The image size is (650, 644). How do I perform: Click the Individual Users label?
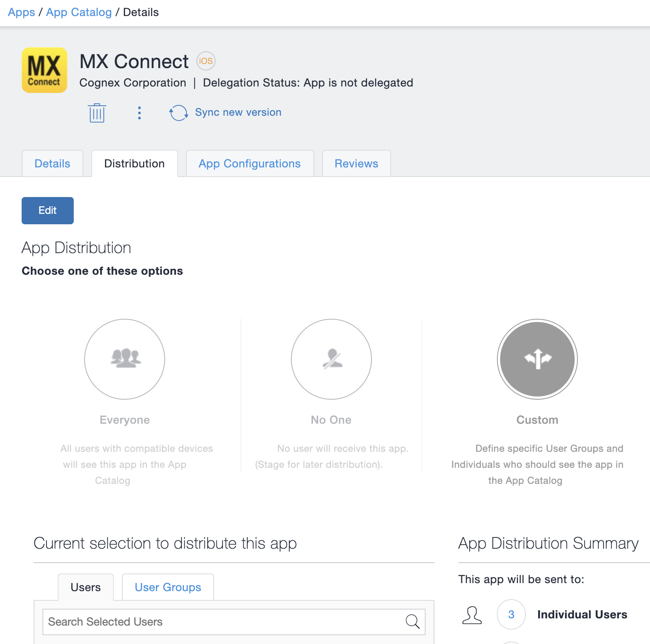coord(582,614)
